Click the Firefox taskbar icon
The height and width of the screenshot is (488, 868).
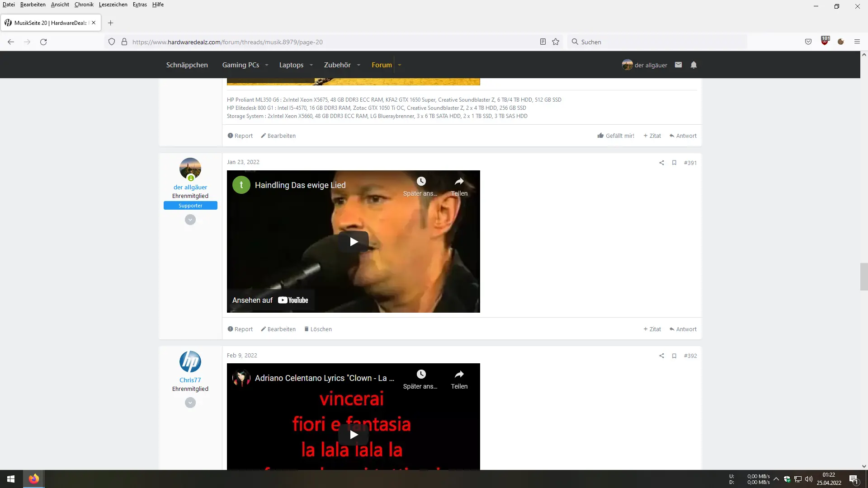pos(34,479)
